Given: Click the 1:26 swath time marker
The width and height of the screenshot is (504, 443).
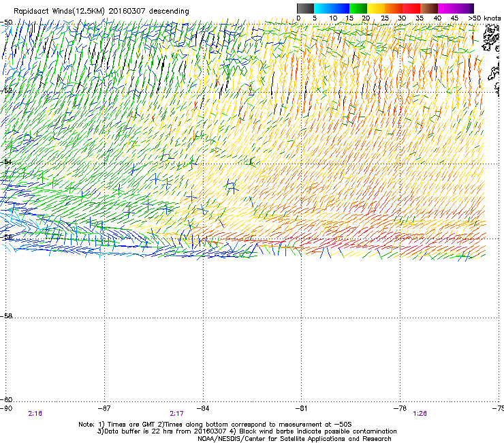Looking at the screenshot, I should (x=420, y=414).
